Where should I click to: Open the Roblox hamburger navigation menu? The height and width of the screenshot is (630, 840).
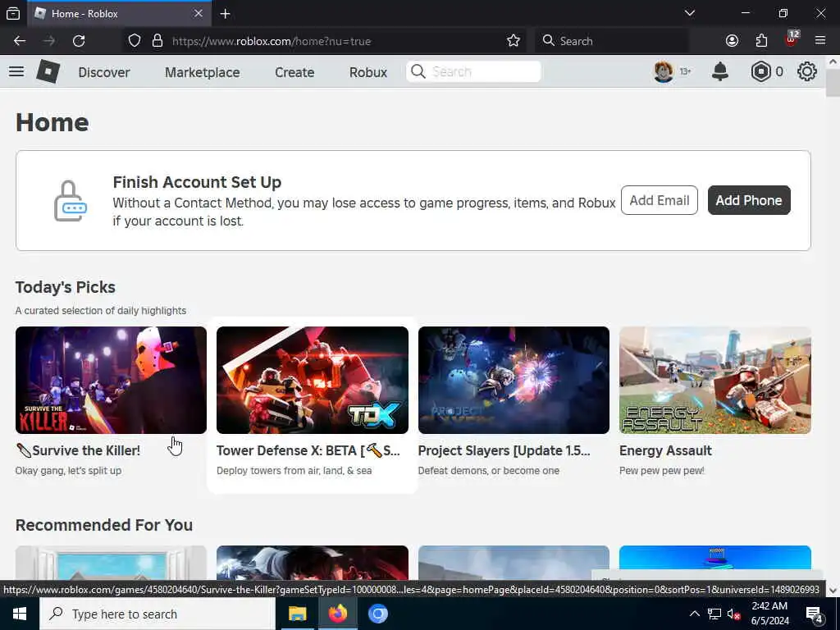16,71
